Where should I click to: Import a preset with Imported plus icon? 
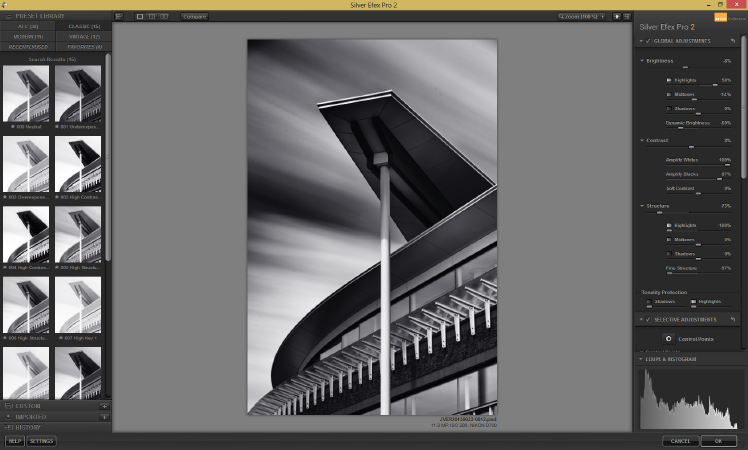pyautogui.click(x=104, y=417)
